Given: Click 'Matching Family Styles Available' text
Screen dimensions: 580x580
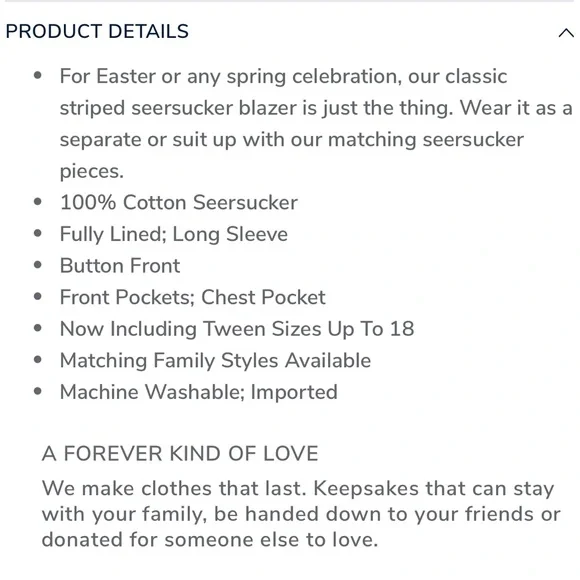Looking at the screenshot, I should [215, 361].
